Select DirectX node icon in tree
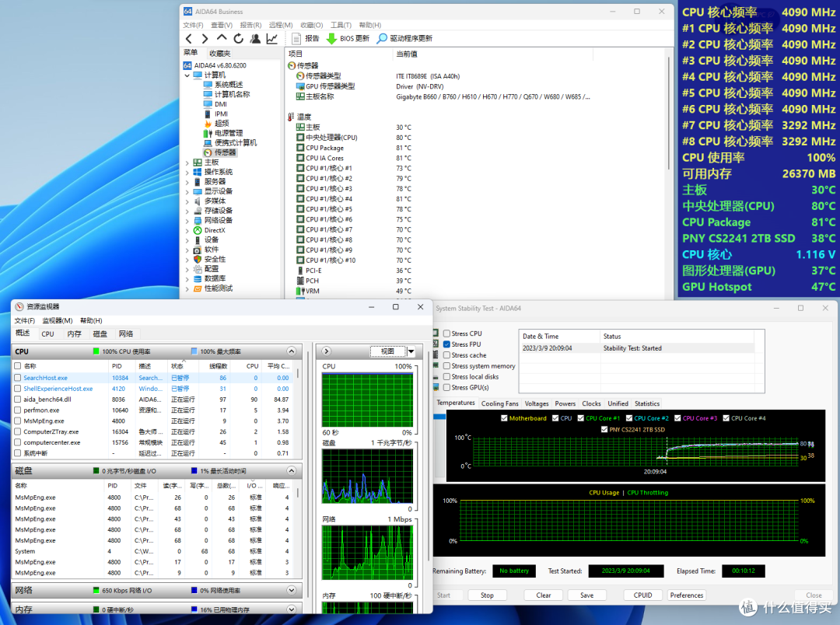 198,230
